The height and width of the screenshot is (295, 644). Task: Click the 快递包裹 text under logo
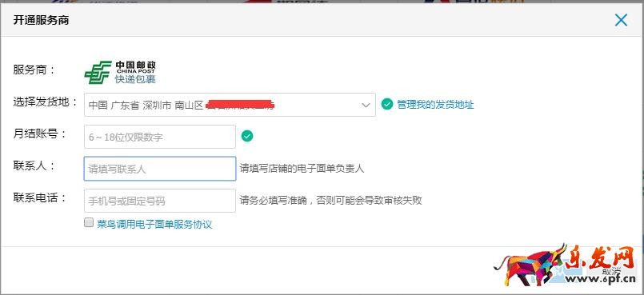pos(135,79)
